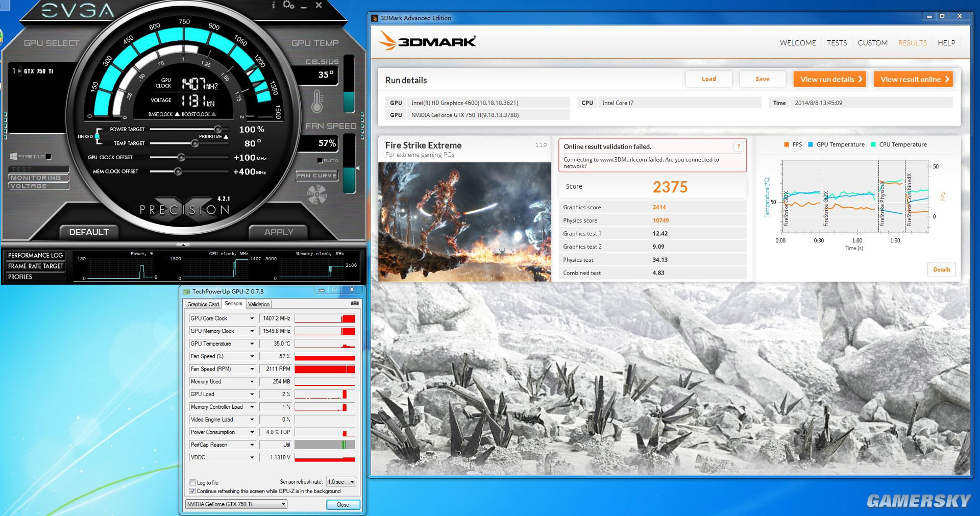Image resolution: width=980 pixels, height=516 pixels.
Task: Uncheck Continue refreshing in background option
Action: click(192, 491)
